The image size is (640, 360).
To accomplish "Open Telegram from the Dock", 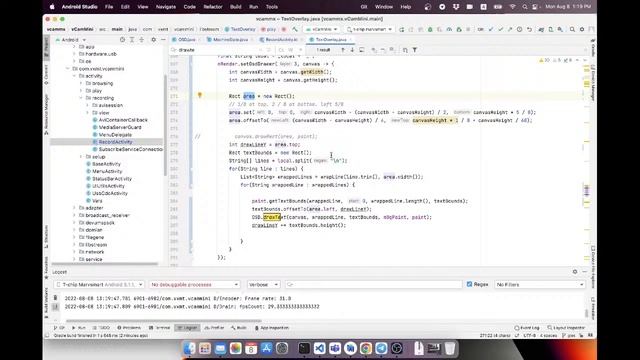I will (381, 348).
